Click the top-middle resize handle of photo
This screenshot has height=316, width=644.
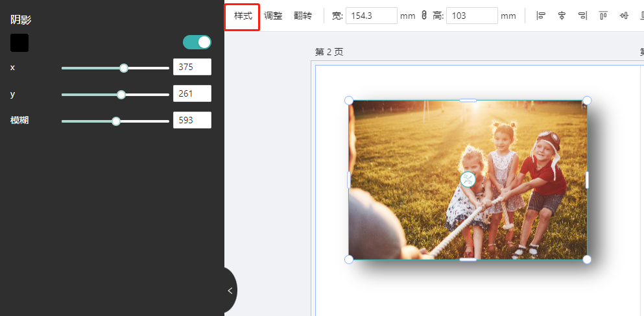(x=468, y=101)
